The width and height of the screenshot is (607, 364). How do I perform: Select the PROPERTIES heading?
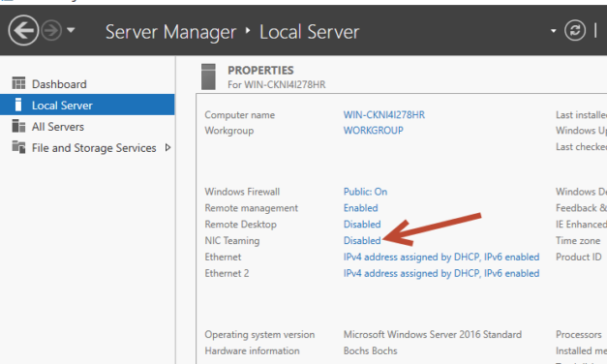point(260,71)
